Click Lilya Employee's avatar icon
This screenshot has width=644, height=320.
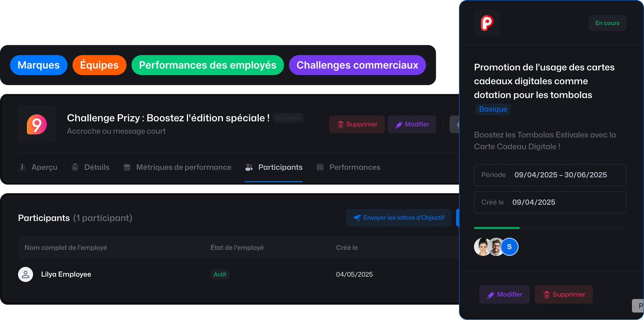click(x=25, y=274)
